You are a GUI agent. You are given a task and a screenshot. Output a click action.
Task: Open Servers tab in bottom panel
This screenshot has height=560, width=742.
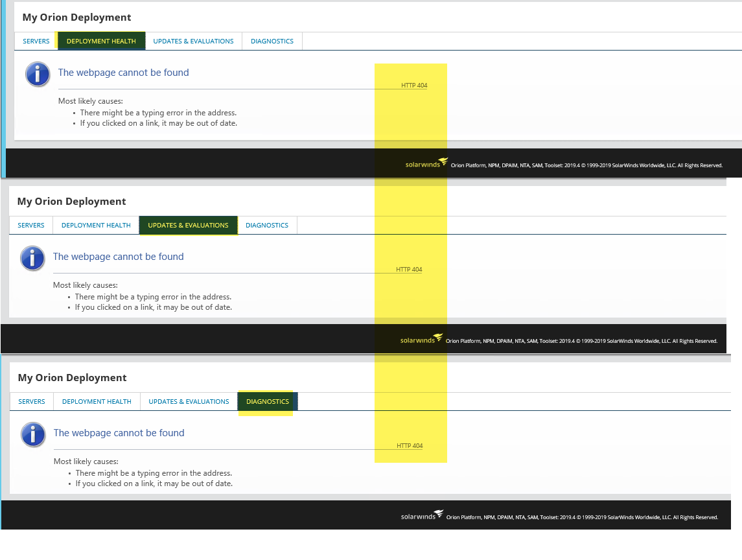tap(32, 401)
